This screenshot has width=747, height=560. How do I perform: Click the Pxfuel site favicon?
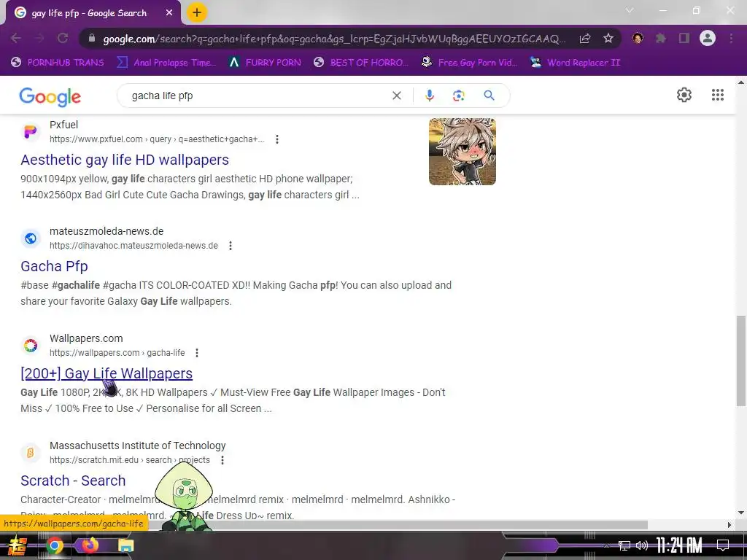[x=31, y=132]
